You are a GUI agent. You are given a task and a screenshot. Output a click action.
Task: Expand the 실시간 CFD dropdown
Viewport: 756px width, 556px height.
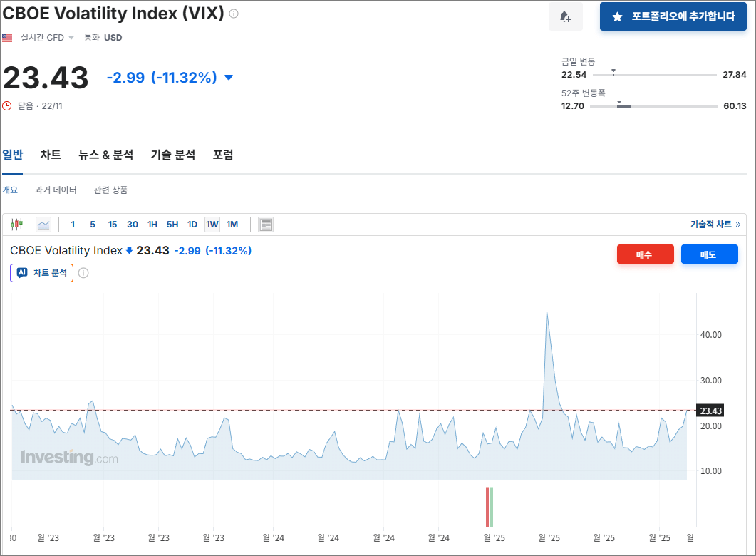71,38
